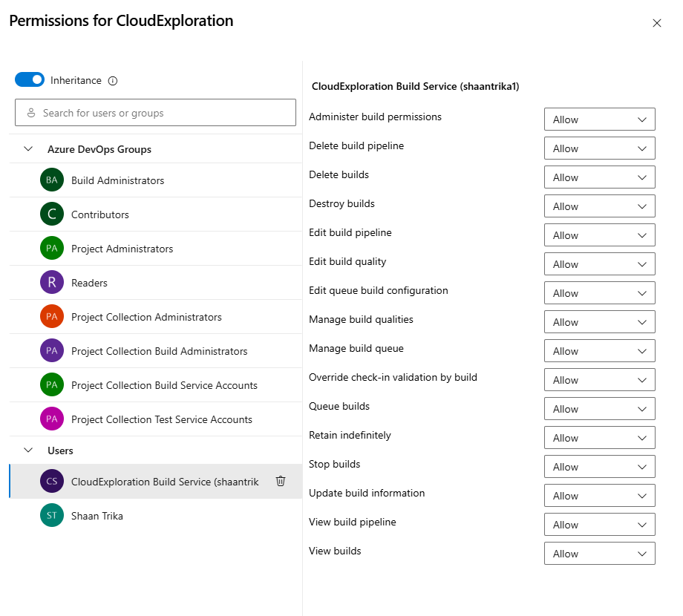Open the Retain indefinitely dropdown
Viewport: 683px width, 616px height.
[x=599, y=438]
